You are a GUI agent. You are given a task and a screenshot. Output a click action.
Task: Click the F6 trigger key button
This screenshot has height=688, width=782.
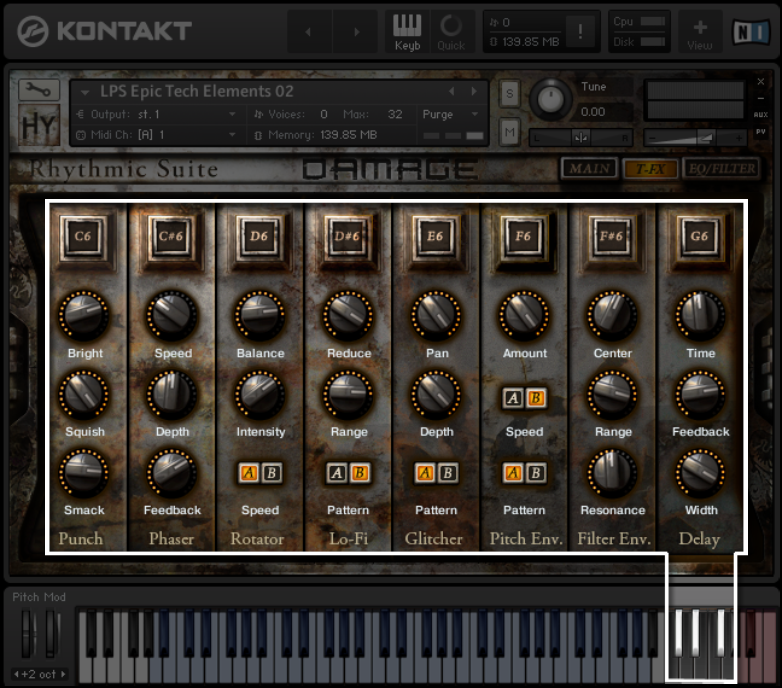523,237
